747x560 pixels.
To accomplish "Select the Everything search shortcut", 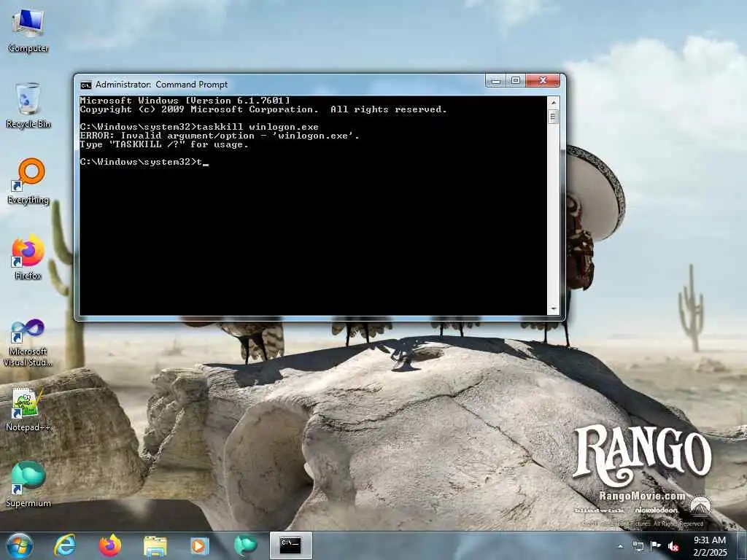I will 28,182.
